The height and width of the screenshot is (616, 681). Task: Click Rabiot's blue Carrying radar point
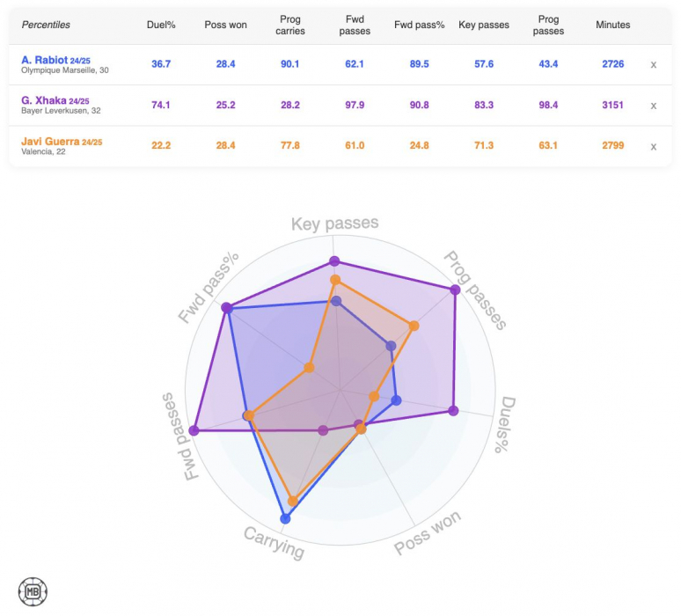[x=284, y=519]
